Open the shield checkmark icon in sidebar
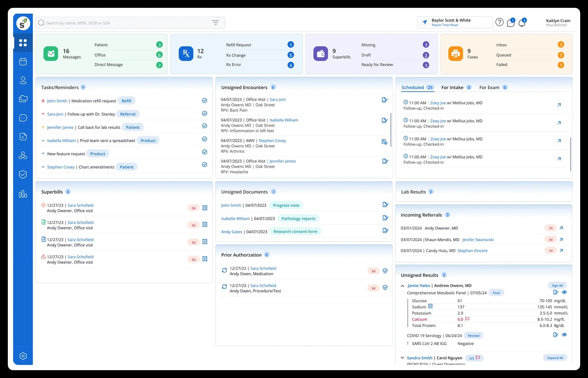 pos(23,174)
